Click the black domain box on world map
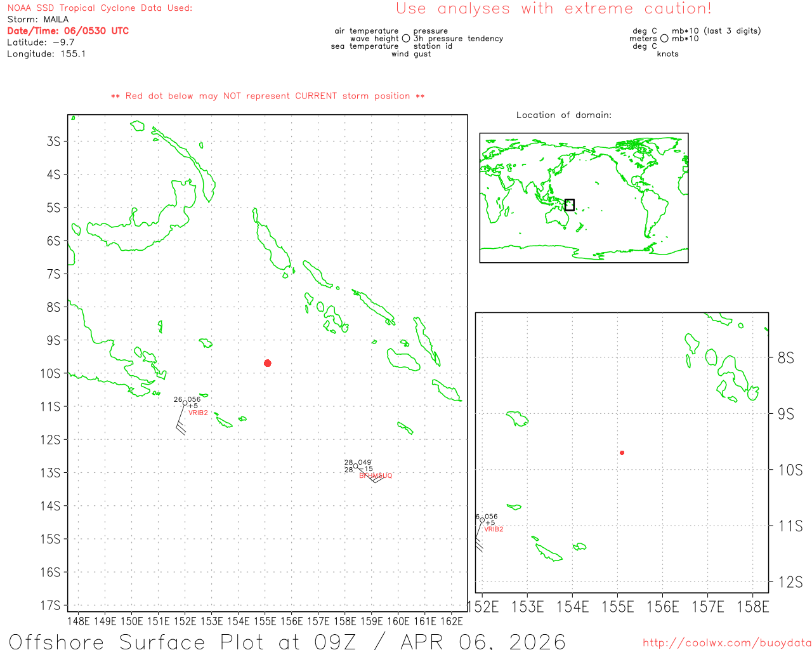Viewport: 812px width, 650px height. [570, 205]
